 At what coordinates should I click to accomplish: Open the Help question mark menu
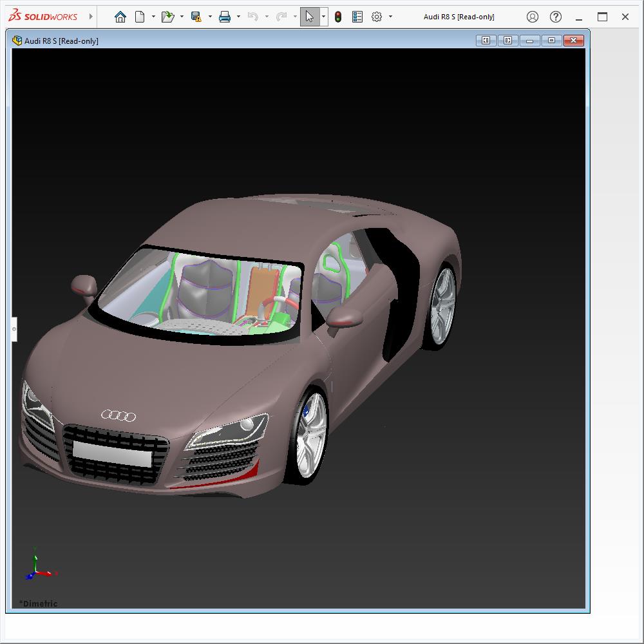click(556, 17)
